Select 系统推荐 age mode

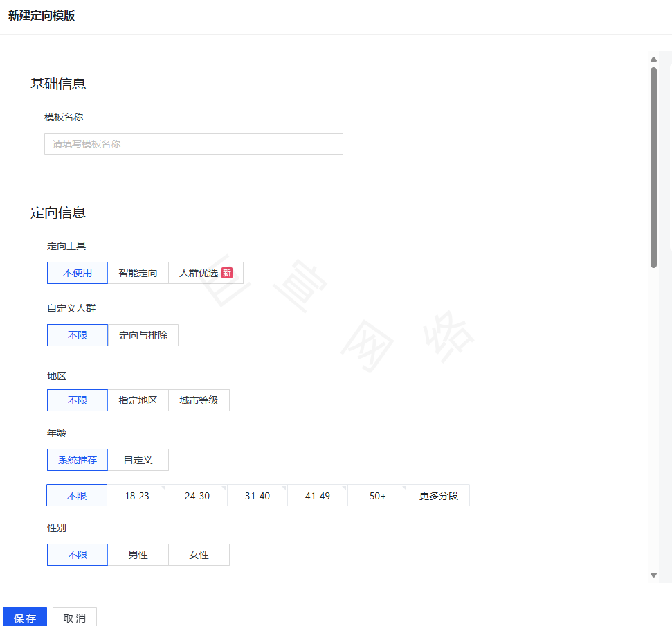pyautogui.click(x=77, y=460)
